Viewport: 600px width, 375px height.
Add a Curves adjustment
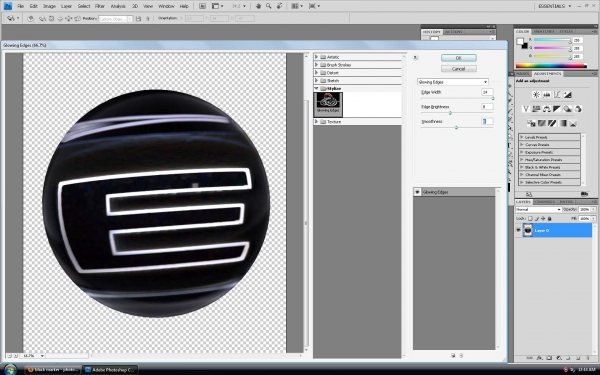(x=557, y=95)
